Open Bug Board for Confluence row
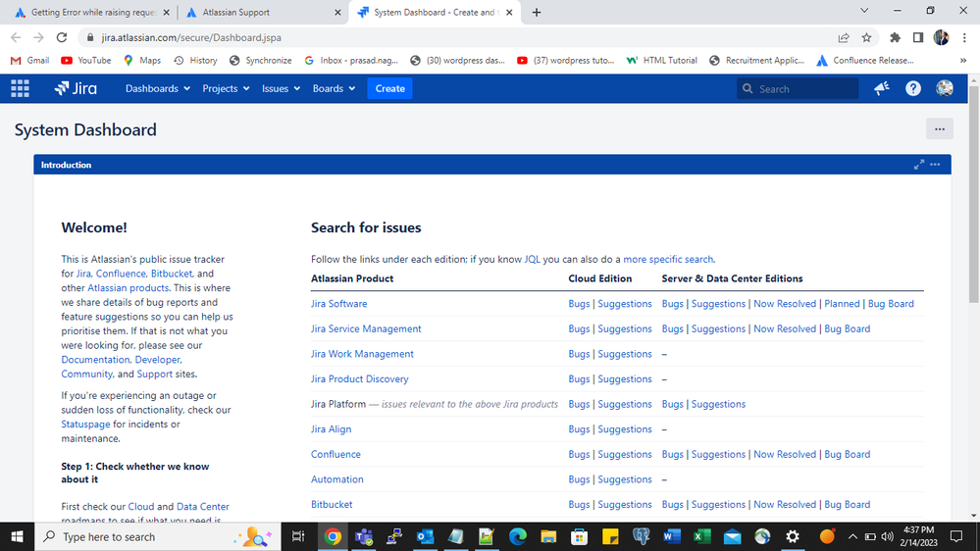 [847, 454]
